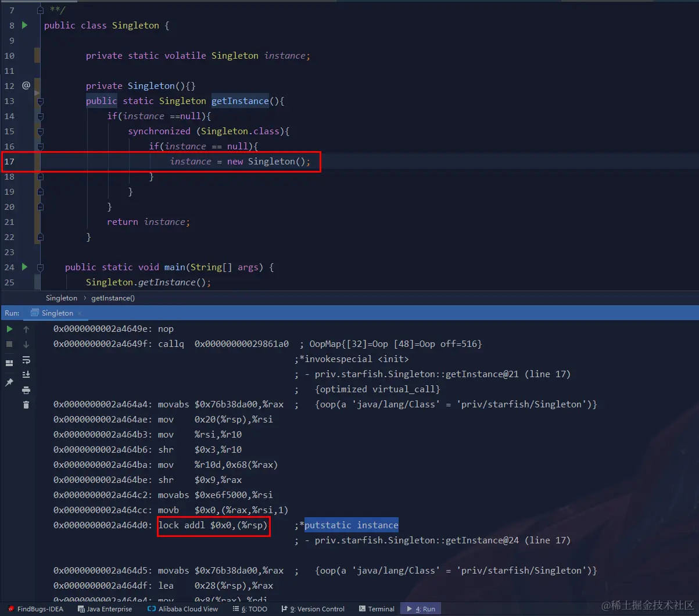Click 'Singleton.getInstance();' call on line 25
The image size is (699, 616).
pyautogui.click(x=148, y=282)
